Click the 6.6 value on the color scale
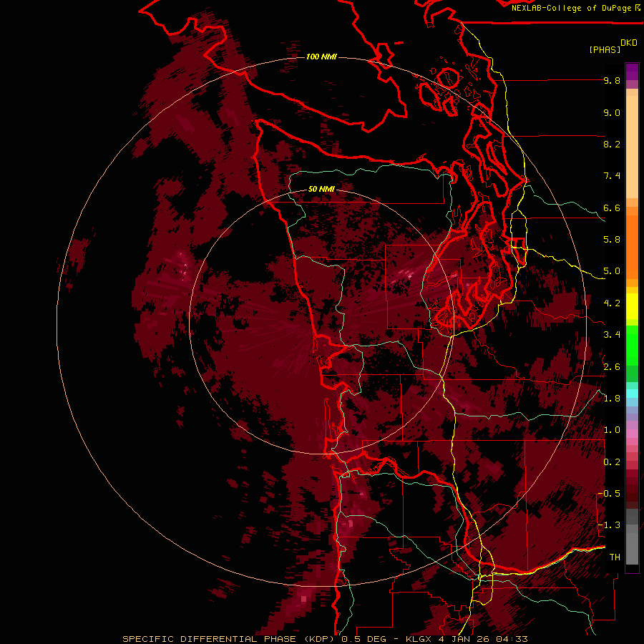The image size is (644, 644). point(612,208)
